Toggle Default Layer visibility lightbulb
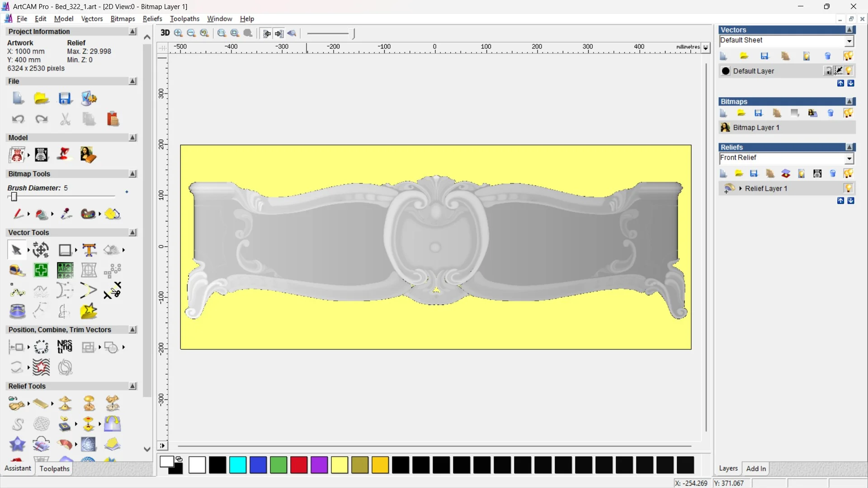The width and height of the screenshot is (868, 488). [x=849, y=71]
